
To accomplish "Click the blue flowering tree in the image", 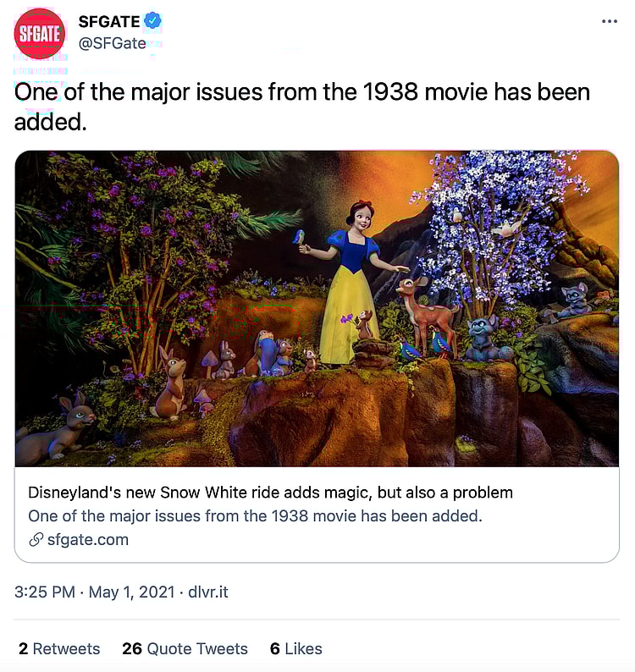I will point(493,227).
